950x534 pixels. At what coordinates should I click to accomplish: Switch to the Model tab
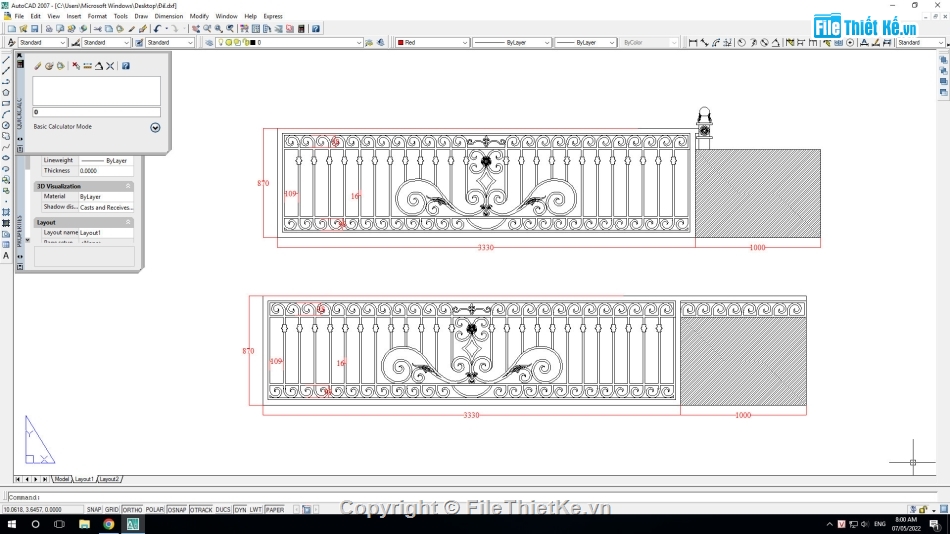(62, 479)
